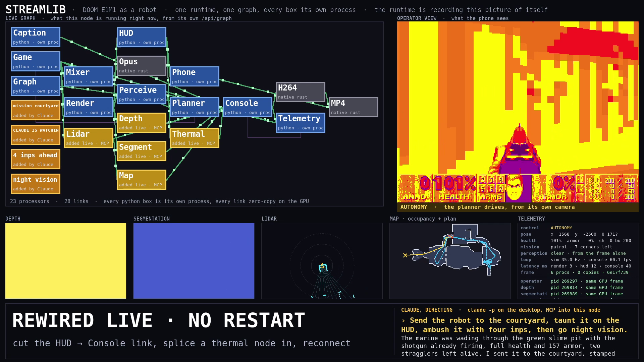Select the MP4 node
Viewport: 644px width, 362px height.
coord(354,107)
